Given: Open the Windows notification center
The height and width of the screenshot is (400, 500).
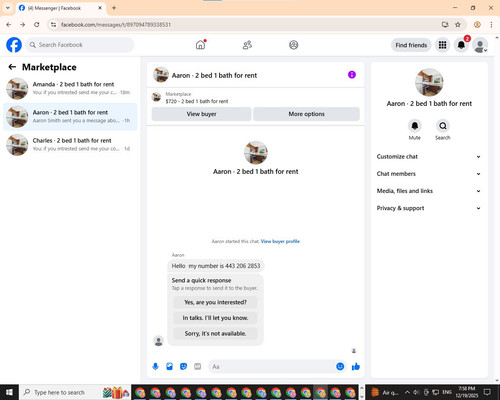Looking at the screenshot, I should (x=487, y=392).
